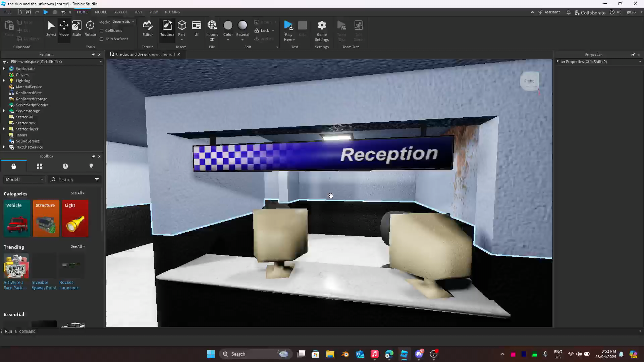Enable the Collisions checkbox

[102, 31]
